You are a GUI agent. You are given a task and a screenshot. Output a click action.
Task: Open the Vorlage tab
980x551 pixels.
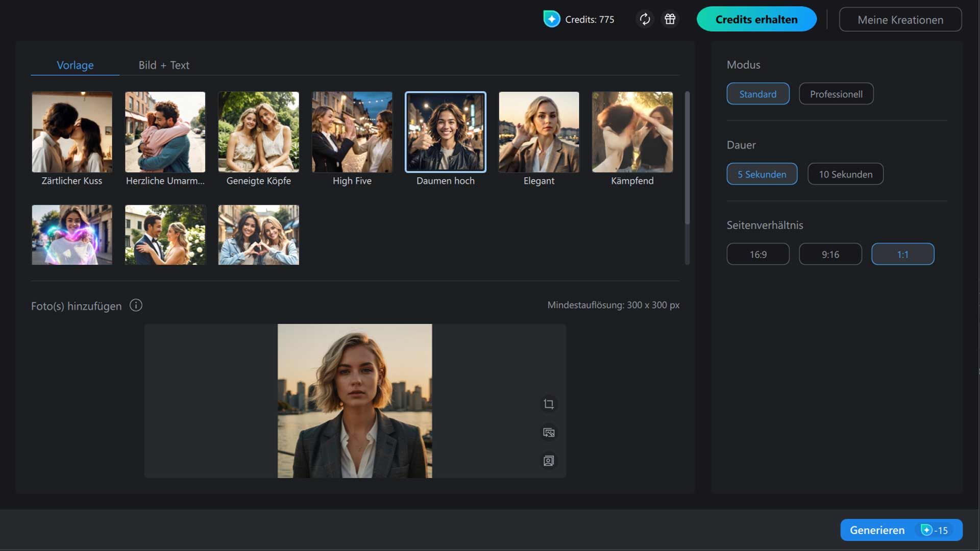[75, 65]
